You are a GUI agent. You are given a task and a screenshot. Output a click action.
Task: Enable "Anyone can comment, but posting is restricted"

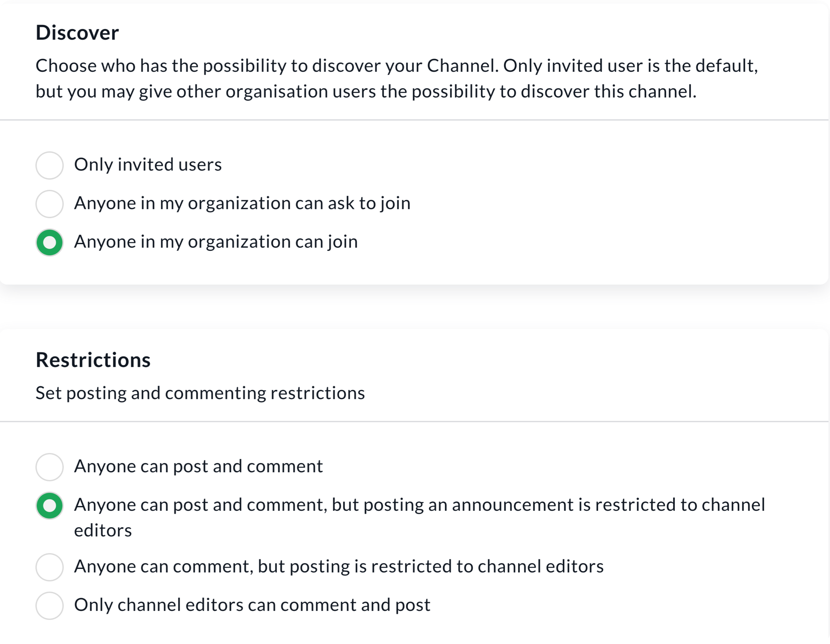tap(49, 567)
